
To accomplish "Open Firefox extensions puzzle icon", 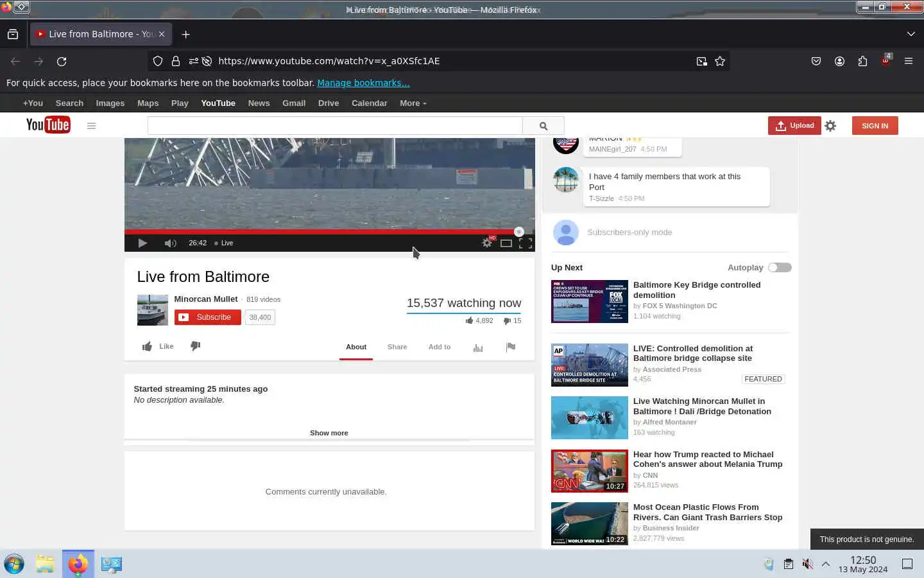I will (x=862, y=61).
